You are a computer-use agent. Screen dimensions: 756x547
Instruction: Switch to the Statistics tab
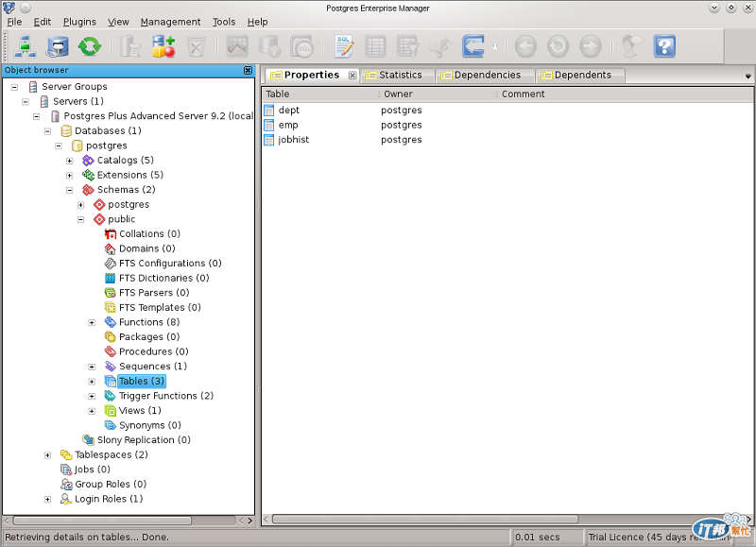click(x=397, y=76)
